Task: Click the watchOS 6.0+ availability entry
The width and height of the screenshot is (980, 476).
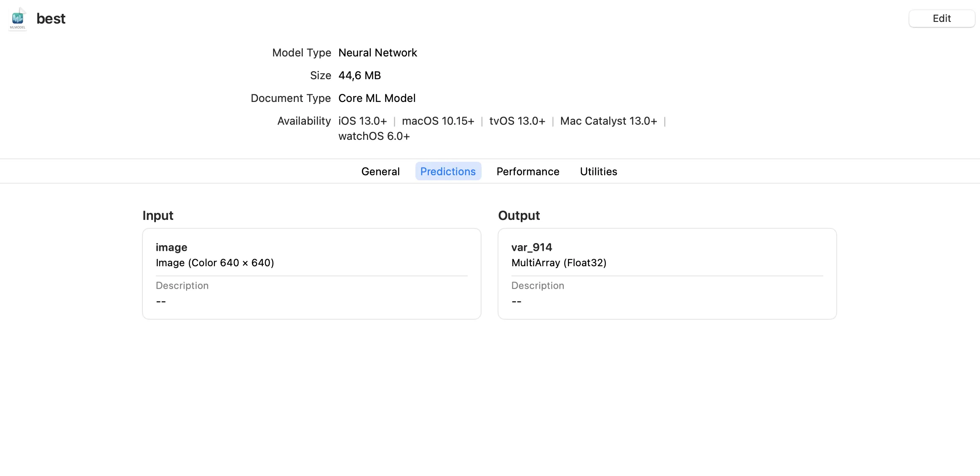Action: pos(374,136)
